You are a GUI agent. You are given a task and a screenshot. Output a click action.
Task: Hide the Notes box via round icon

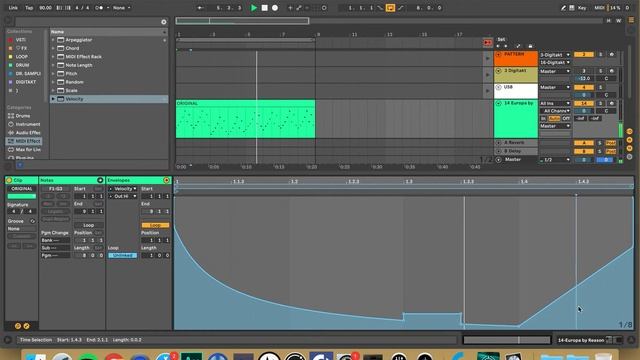tap(100, 180)
